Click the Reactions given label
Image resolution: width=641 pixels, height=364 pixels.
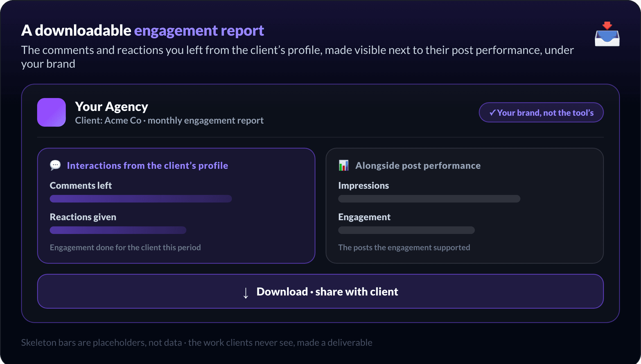83,217
